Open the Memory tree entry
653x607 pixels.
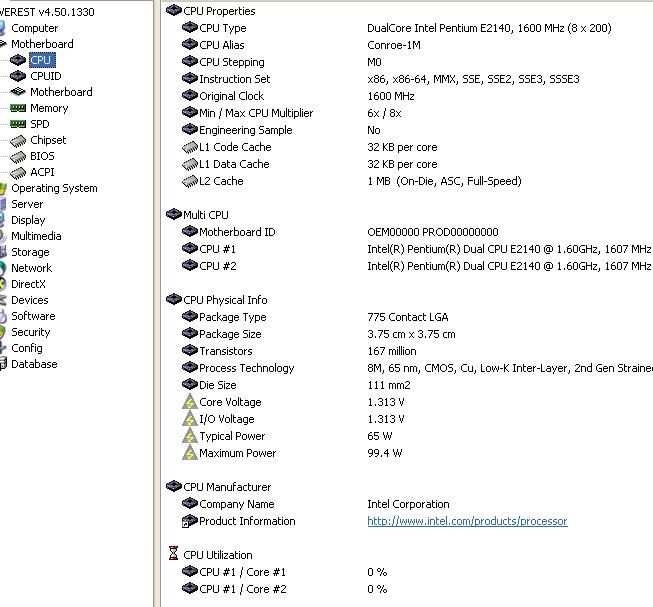[x=49, y=108]
